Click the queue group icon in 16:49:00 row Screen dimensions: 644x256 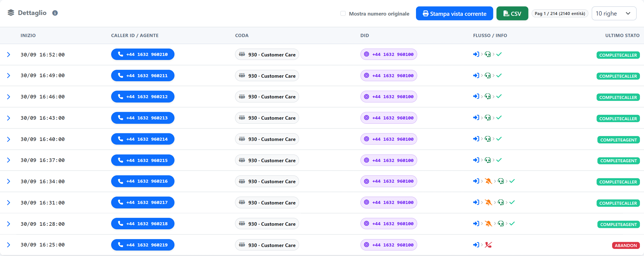coord(242,76)
